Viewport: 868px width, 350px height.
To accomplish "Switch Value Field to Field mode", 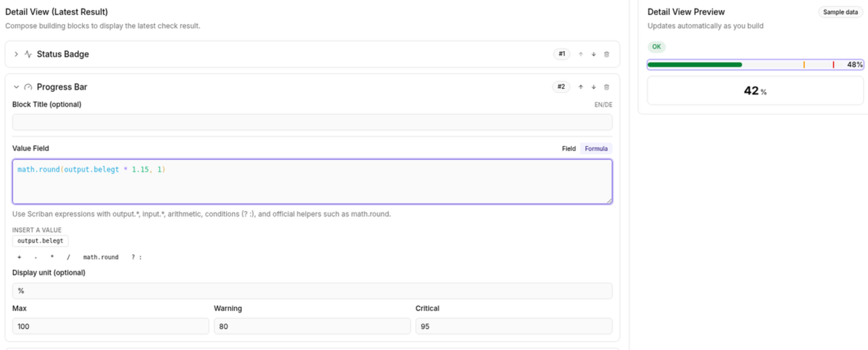I will tap(569, 149).
